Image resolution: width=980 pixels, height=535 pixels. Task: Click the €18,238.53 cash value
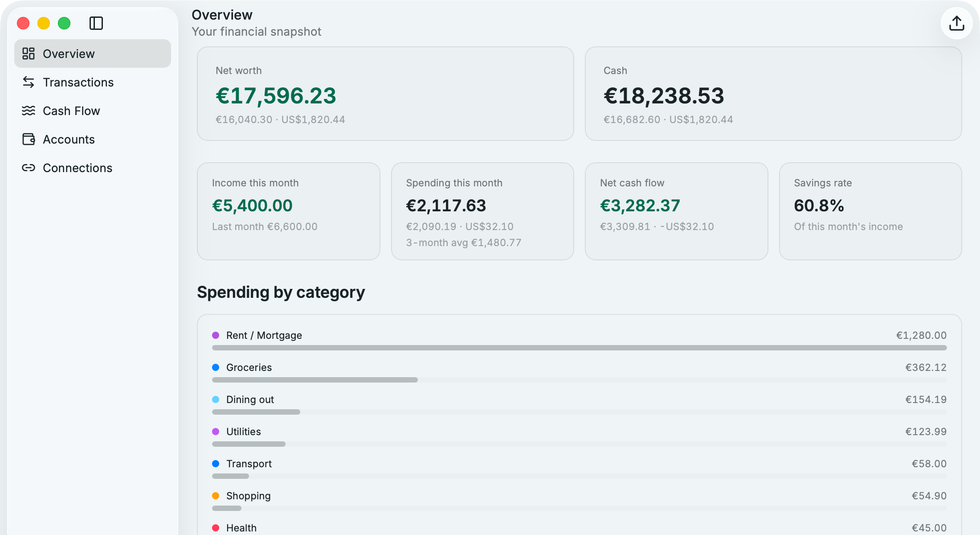[664, 96]
